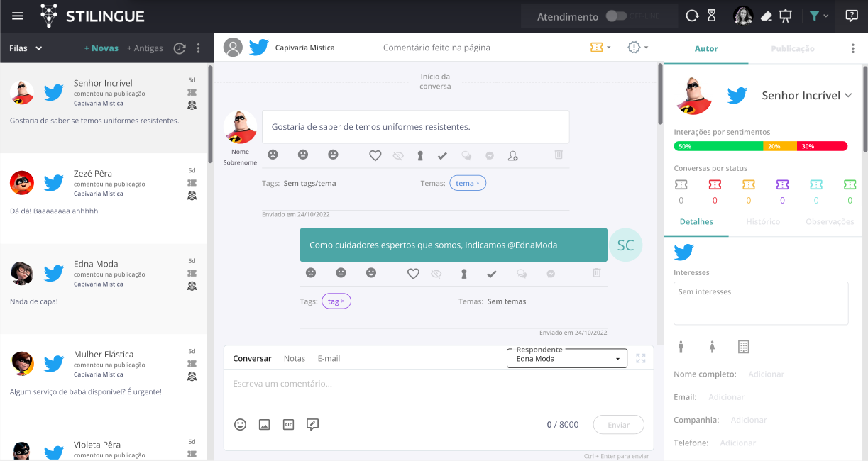The height and width of the screenshot is (461, 868).
Task: Expand the Senhor Incrível author dropdown
Action: pos(806,95)
